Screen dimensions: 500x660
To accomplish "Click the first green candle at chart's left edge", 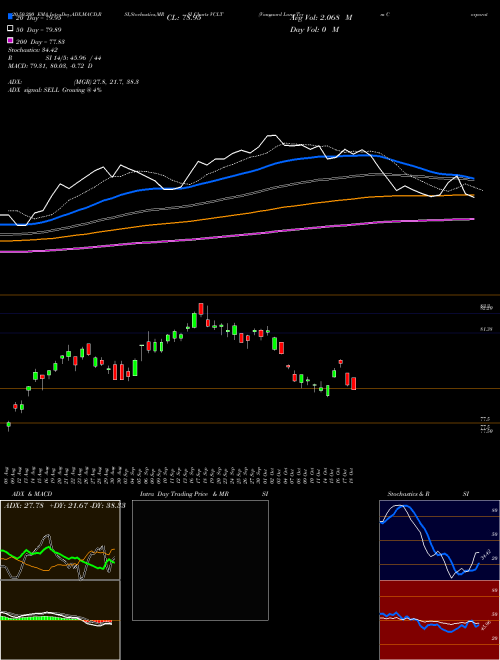I will [8, 425].
